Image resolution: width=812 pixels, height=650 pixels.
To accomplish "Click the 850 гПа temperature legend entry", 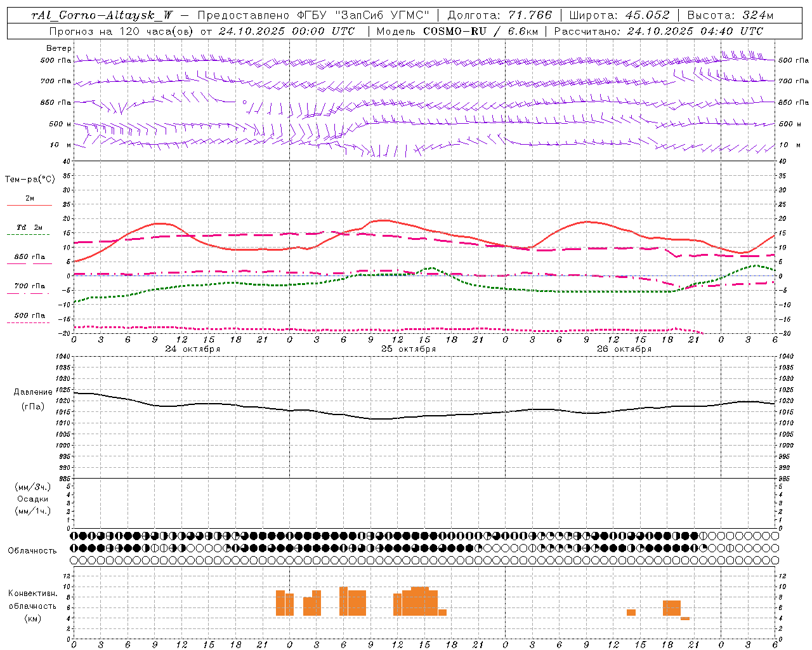I will pyautogui.click(x=30, y=257).
